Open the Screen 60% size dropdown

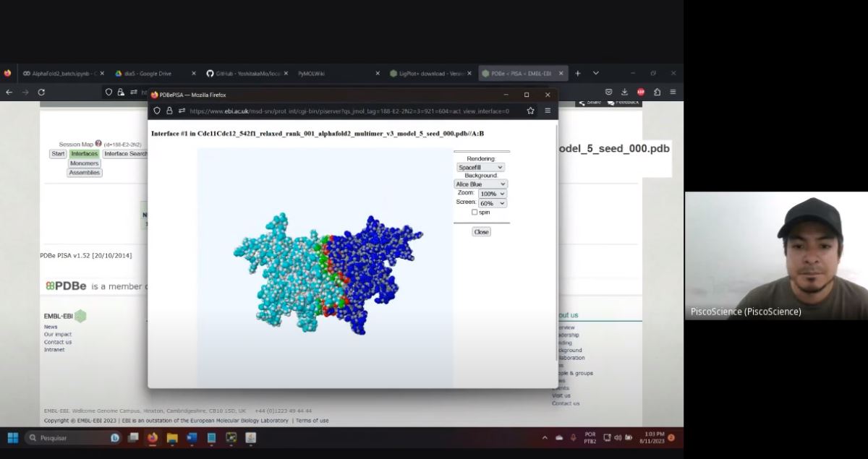pyautogui.click(x=492, y=203)
